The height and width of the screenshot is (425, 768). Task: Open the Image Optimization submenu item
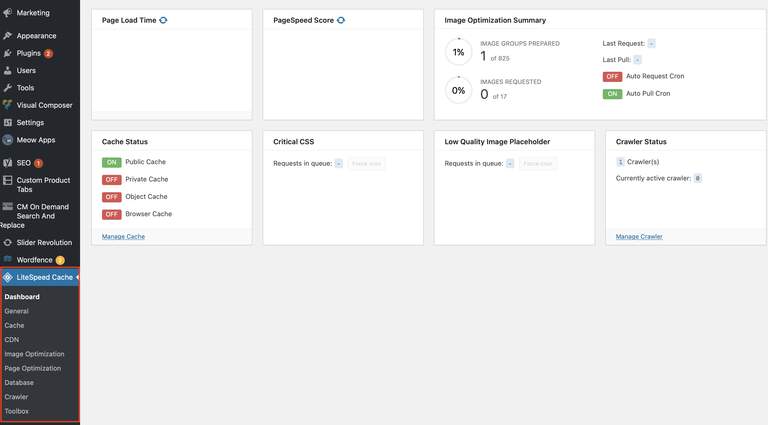coord(34,354)
